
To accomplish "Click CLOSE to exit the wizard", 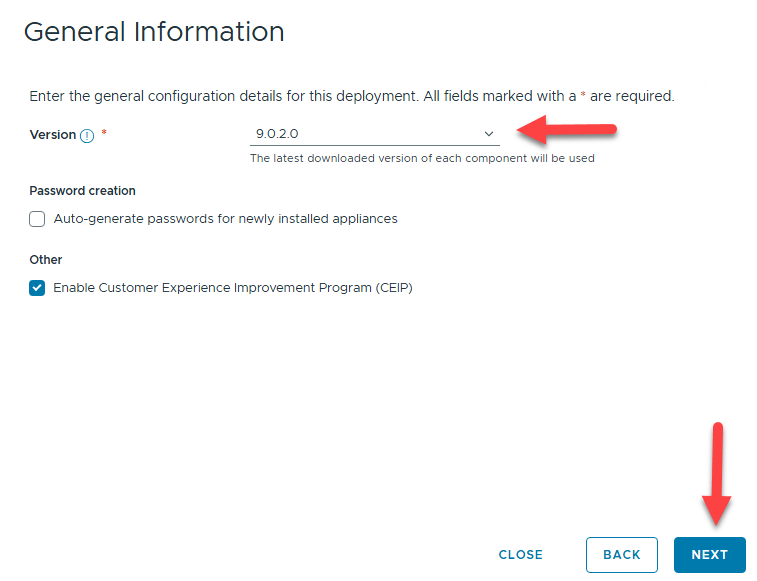I will pos(520,555).
